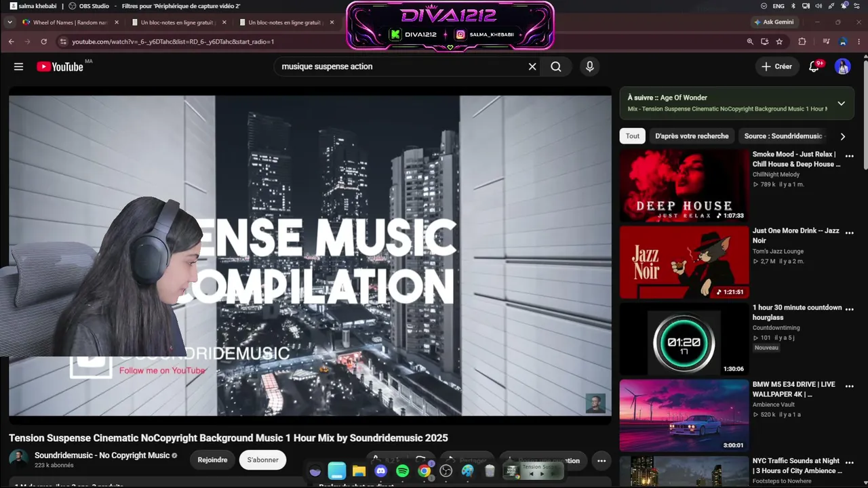Open BMW M5 E34 DRIVE video title

click(x=794, y=389)
